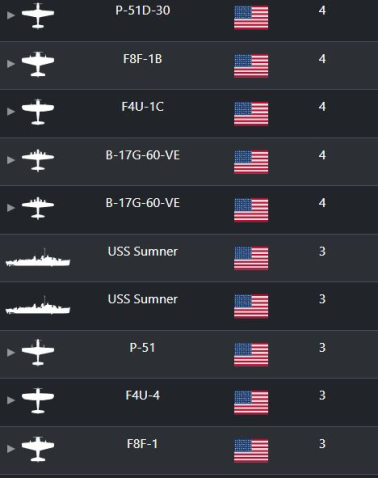Click the rank number 4 for F4U-1C
Screen dimensions: 378x478
(322, 107)
